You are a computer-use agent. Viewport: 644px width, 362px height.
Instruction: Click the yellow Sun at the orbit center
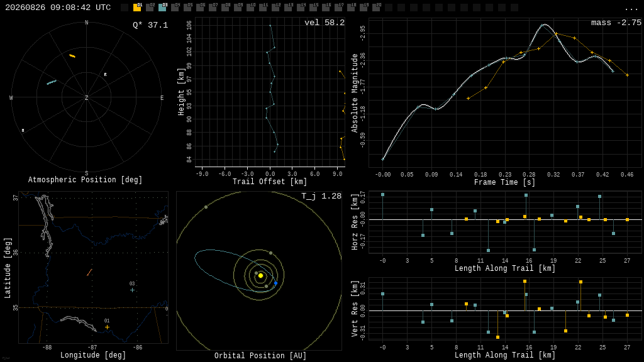point(260,275)
